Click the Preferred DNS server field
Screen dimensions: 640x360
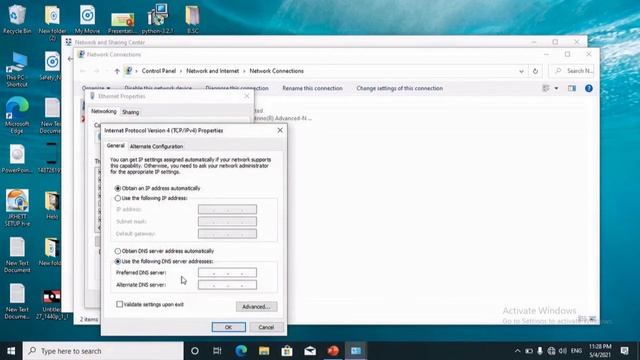coord(227,273)
